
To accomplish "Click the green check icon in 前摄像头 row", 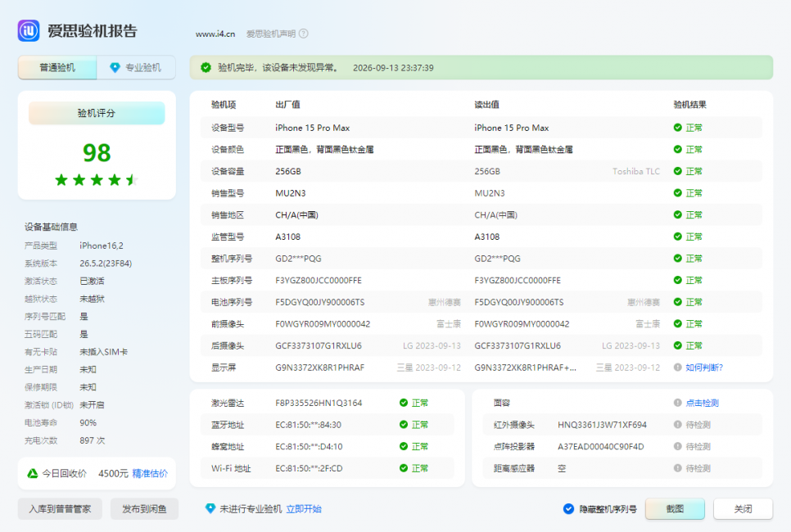I will pos(677,324).
